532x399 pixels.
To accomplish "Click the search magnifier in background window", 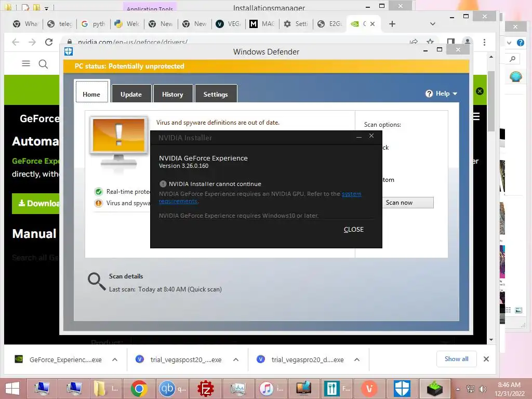I will click(513, 59).
